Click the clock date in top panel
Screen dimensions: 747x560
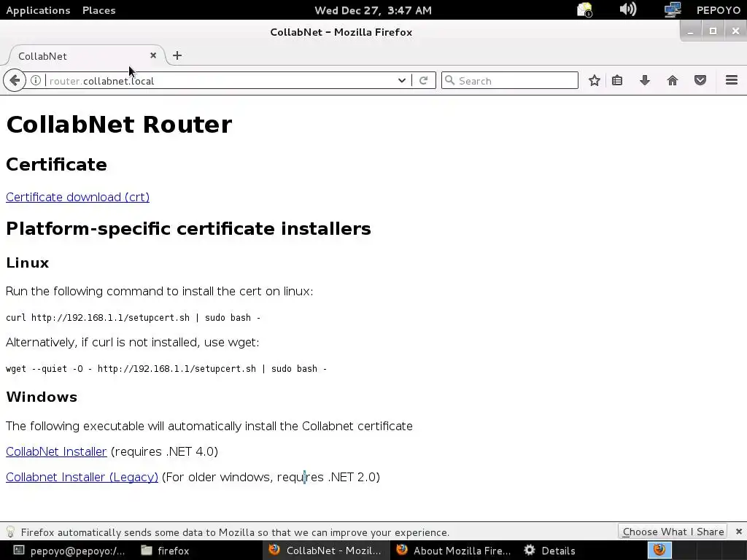coord(373,10)
